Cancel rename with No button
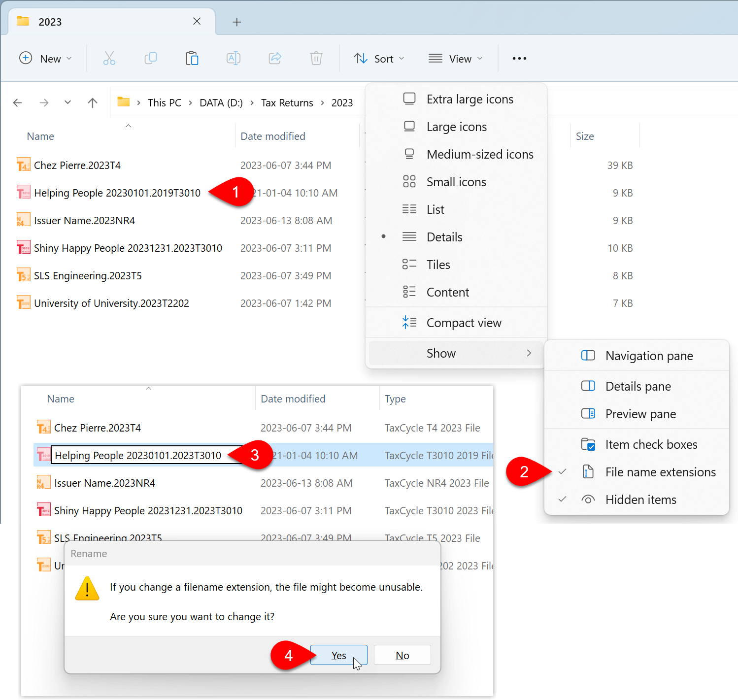 coord(403,655)
